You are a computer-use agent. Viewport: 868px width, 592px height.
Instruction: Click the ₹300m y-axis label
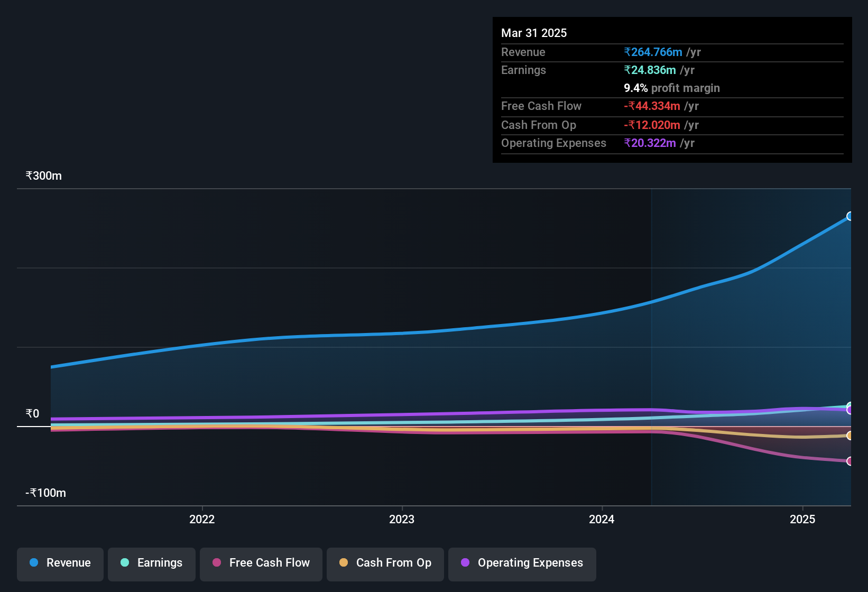[44, 175]
